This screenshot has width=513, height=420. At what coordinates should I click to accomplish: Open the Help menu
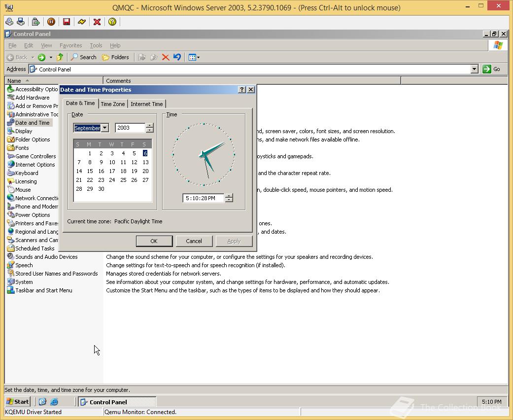pyautogui.click(x=115, y=45)
